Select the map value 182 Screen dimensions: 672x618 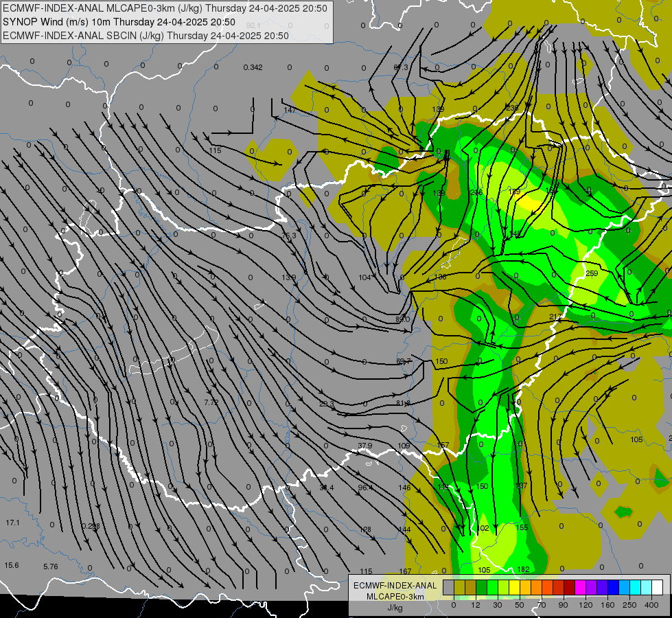coord(523,569)
